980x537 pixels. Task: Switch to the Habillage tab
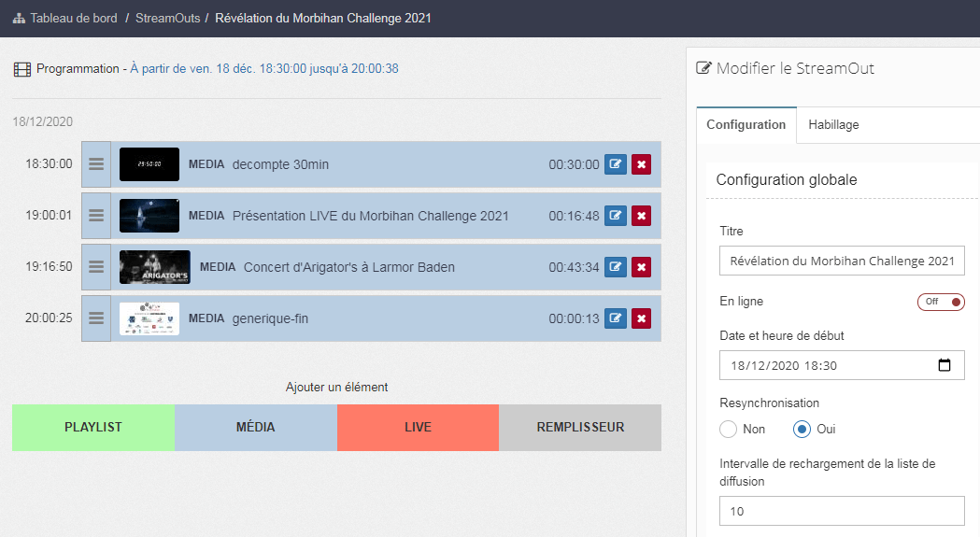coord(833,124)
